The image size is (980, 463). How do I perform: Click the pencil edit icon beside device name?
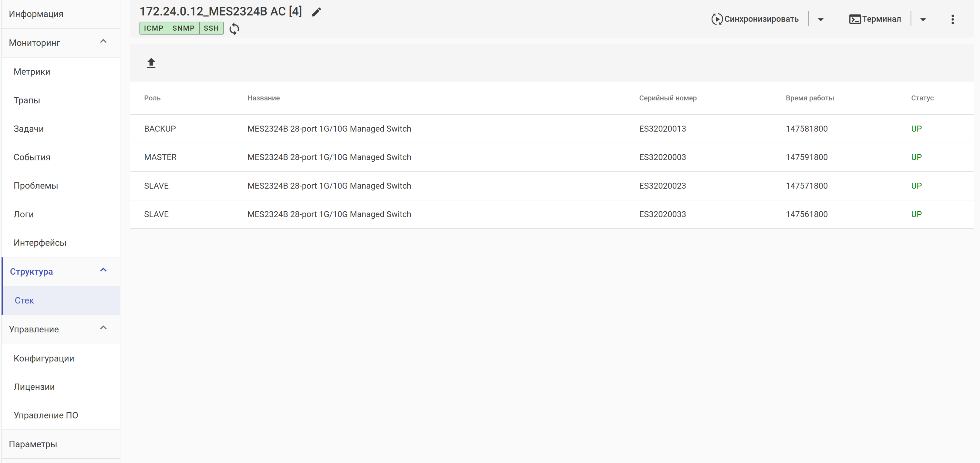(x=316, y=12)
